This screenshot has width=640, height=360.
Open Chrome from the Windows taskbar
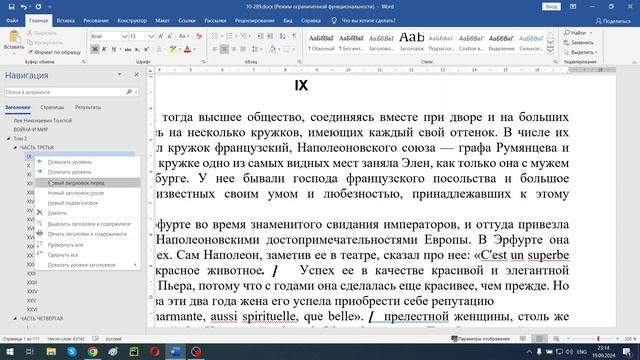93,352
